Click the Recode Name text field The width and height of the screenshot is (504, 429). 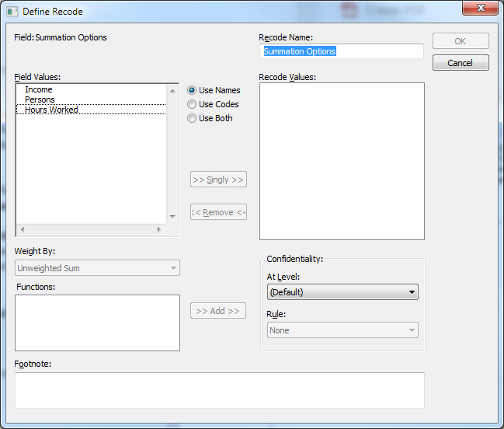341,51
